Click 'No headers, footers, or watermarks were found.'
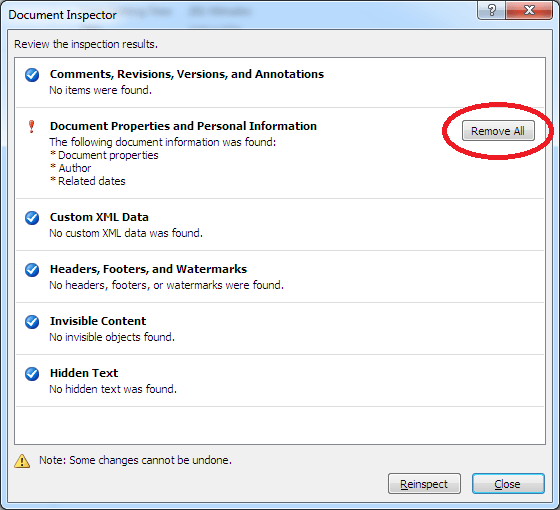 pos(166,285)
